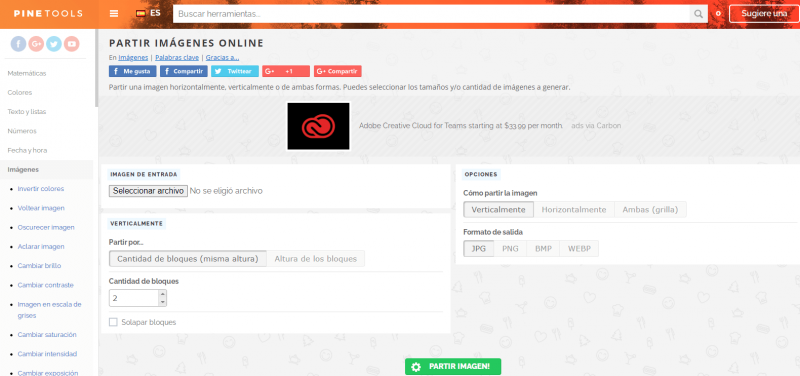The image size is (800, 376).
Task: Select Ambas (grilla) split mode
Action: 651,210
